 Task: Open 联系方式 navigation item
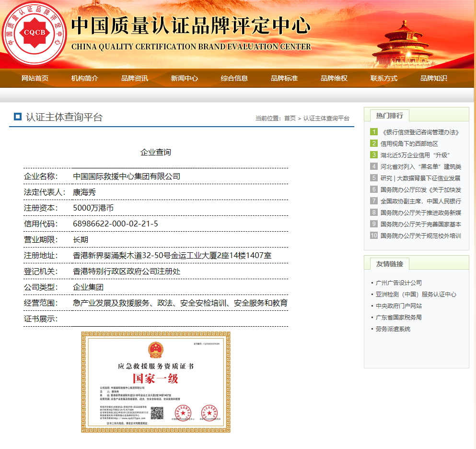[x=383, y=78]
